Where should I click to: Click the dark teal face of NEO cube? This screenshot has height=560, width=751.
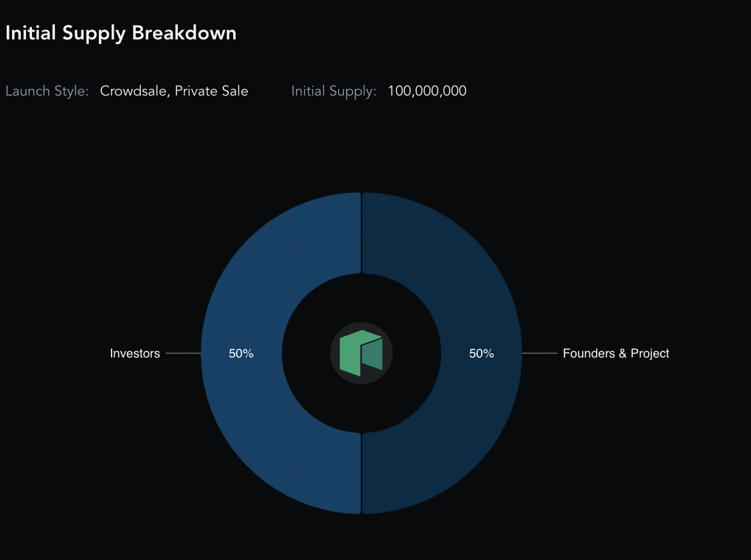coord(372,354)
